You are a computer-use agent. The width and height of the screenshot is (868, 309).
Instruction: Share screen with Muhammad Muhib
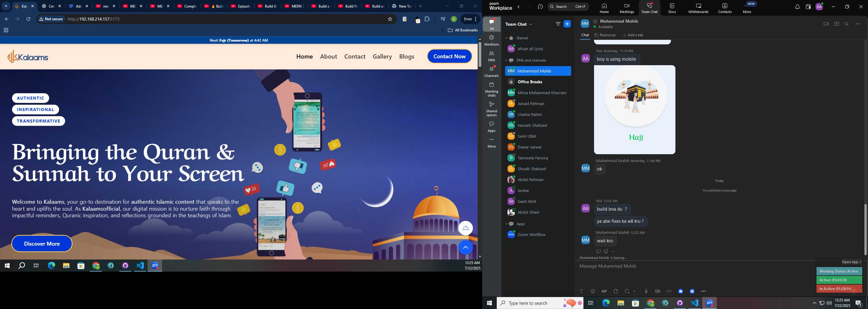(836, 24)
